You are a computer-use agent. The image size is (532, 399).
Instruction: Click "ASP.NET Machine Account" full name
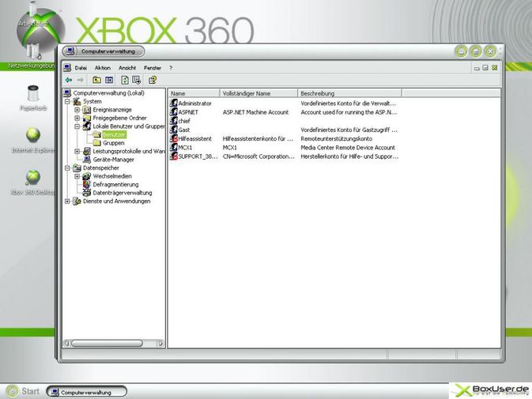[255, 112]
